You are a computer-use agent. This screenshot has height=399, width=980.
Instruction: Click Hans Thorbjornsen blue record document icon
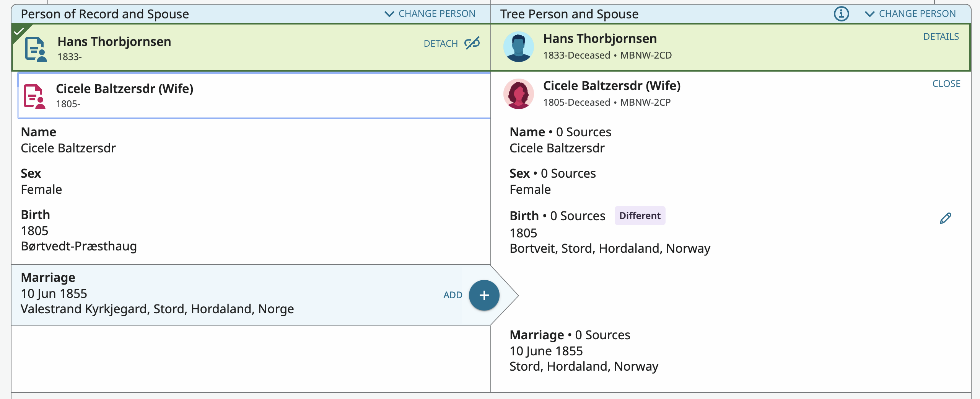pos(36,49)
